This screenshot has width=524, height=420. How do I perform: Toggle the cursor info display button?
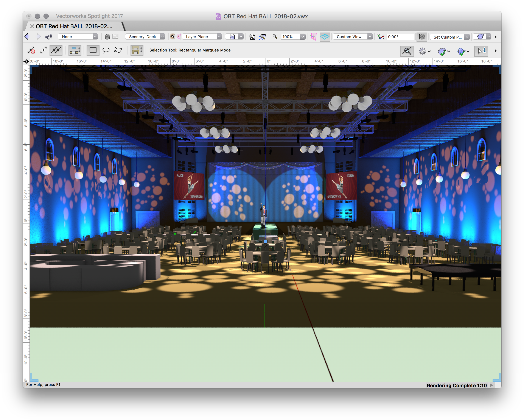click(x=481, y=51)
